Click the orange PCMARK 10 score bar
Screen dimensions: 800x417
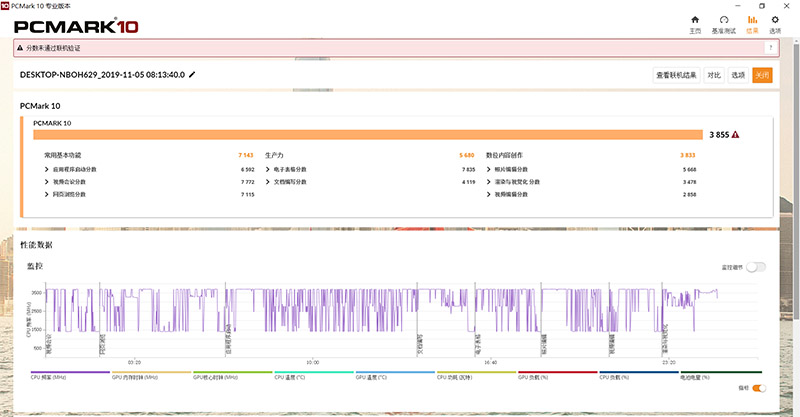click(368, 135)
